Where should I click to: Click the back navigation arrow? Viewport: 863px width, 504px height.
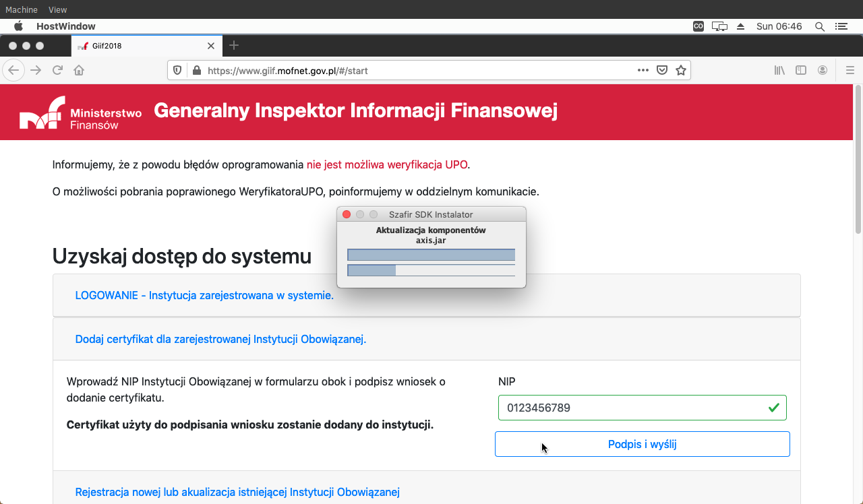click(14, 70)
